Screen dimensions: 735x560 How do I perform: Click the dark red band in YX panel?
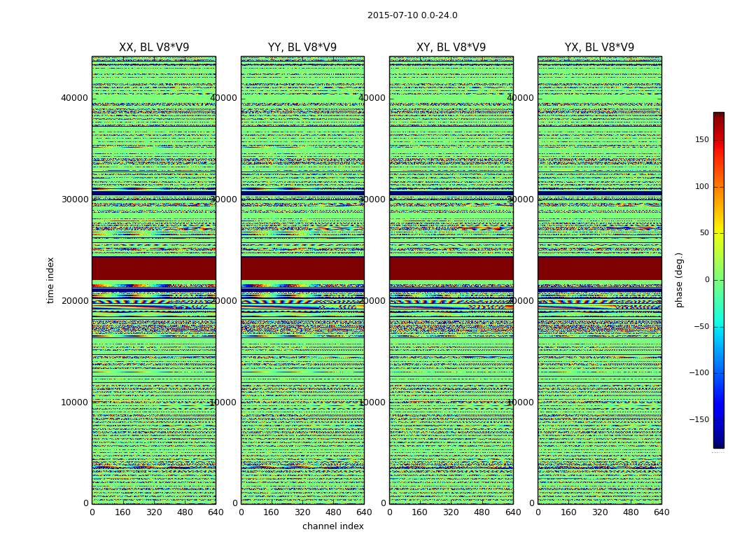[599, 268]
